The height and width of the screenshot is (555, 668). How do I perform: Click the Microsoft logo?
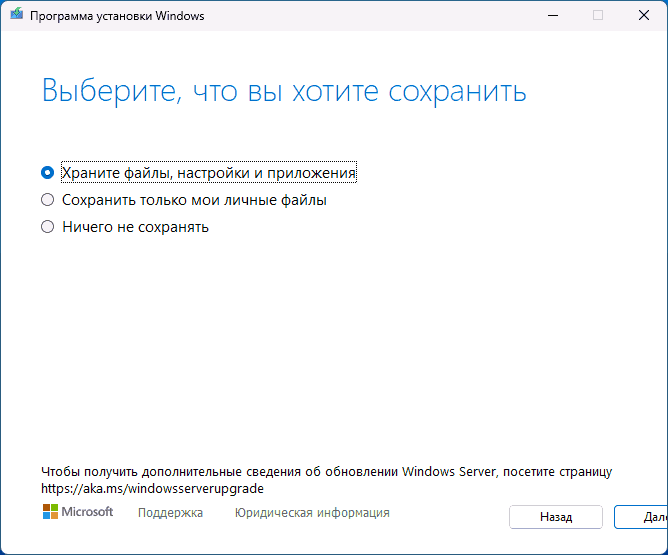coord(78,512)
